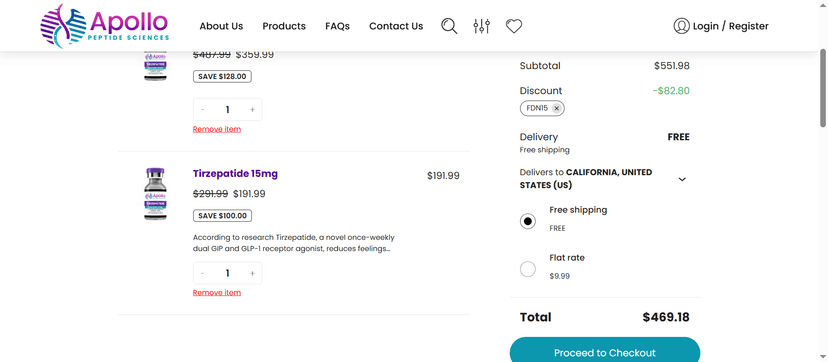Click Remove item under Tirzepatide 15mg
This screenshot has width=828, height=362.
(217, 292)
